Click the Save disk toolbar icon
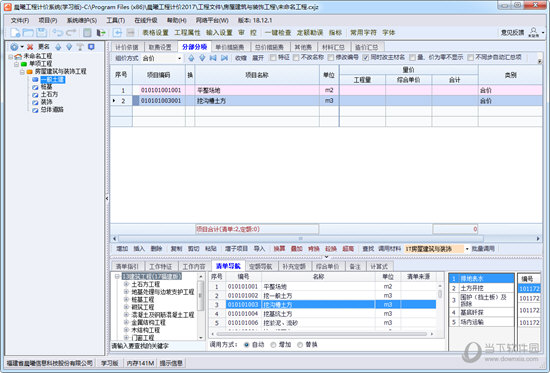The height and width of the screenshot is (373, 550). point(41,33)
